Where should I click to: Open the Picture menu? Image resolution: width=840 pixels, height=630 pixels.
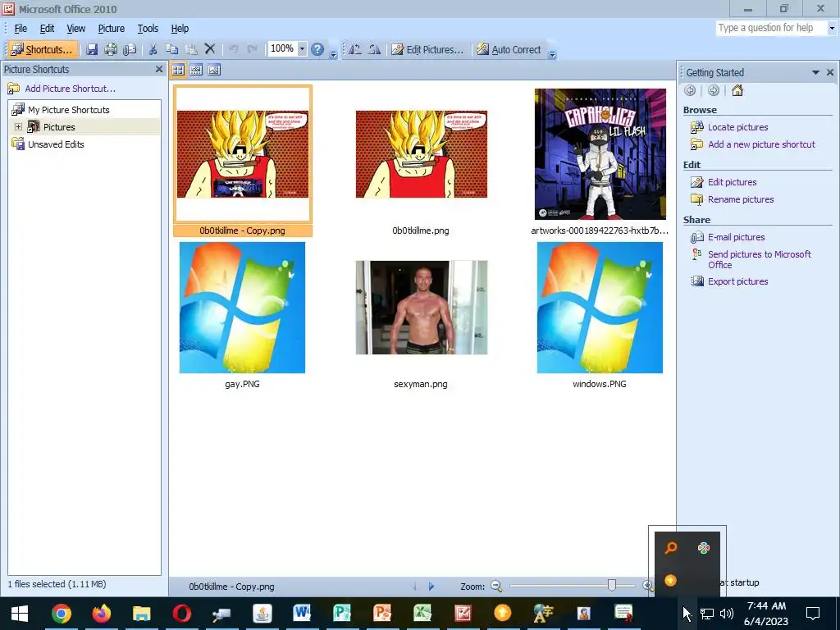[111, 29]
